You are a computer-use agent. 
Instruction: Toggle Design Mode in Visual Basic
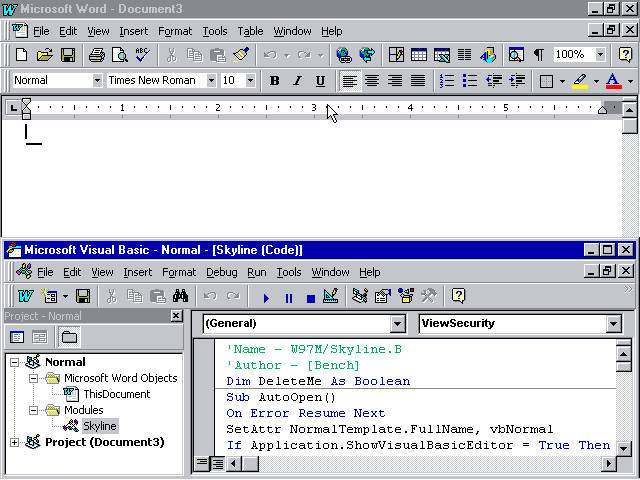(x=331, y=296)
